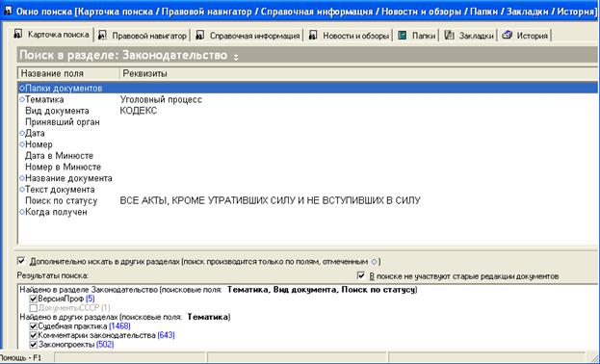Select the Дата в Минюсте field
The width and height of the screenshot is (600, 364).
pos(60,156)
